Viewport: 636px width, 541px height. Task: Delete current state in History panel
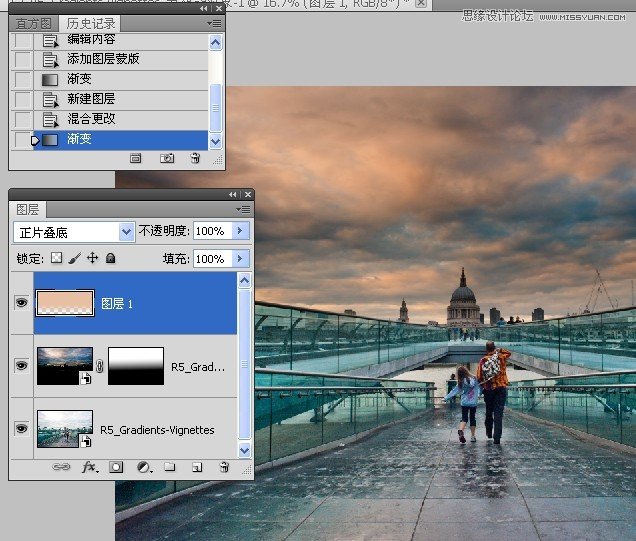pyautogui.click(x=194, y=158)
